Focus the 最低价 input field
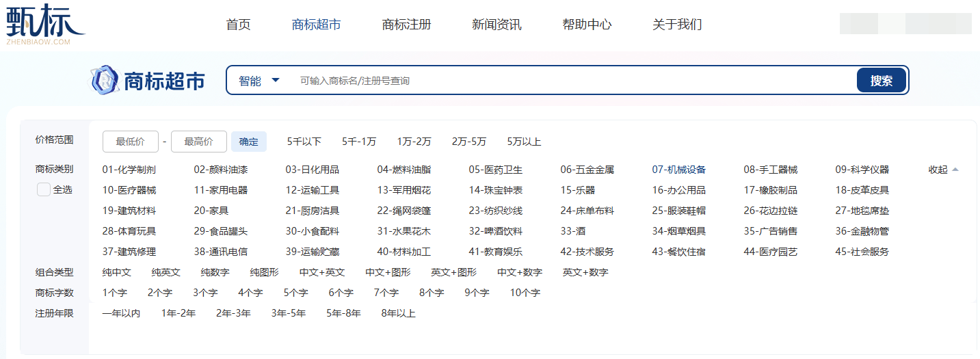Viewport: 980px width, 359px height. (131, 142)
